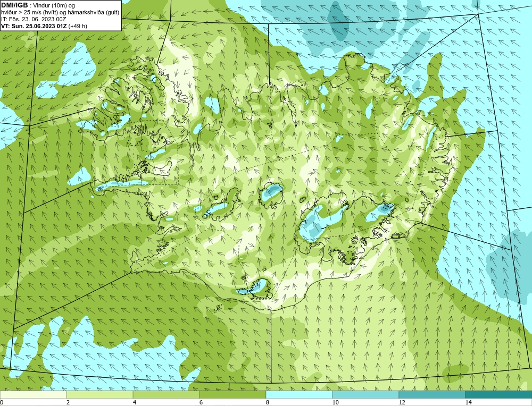Image resolution: width=532 pixels, height=406 pixels.
Task: Click the legend label '4'
Action: pyautogui.click(x=135, y=402)
